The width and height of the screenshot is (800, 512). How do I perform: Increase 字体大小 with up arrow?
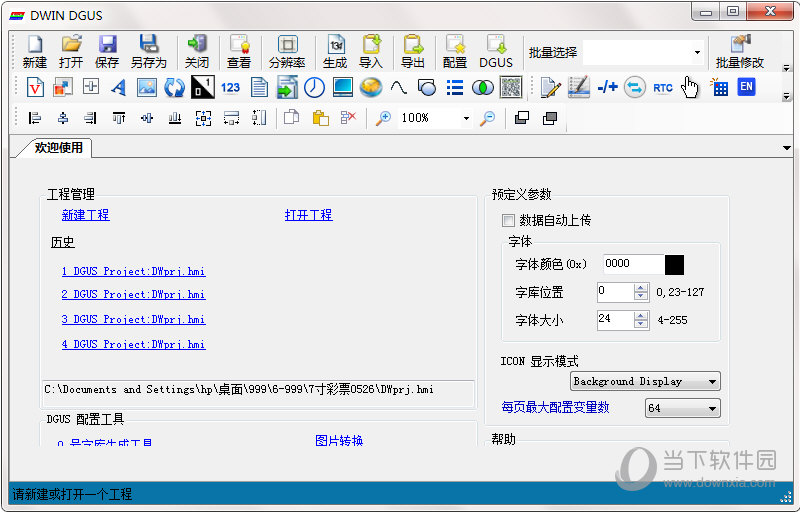point(641,316)
